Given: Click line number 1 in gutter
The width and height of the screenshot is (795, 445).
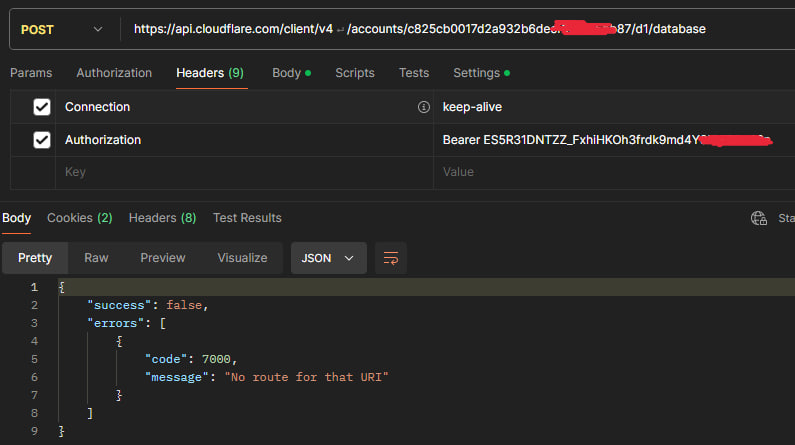Looking at the screenshot, I should tap(34, 287).
